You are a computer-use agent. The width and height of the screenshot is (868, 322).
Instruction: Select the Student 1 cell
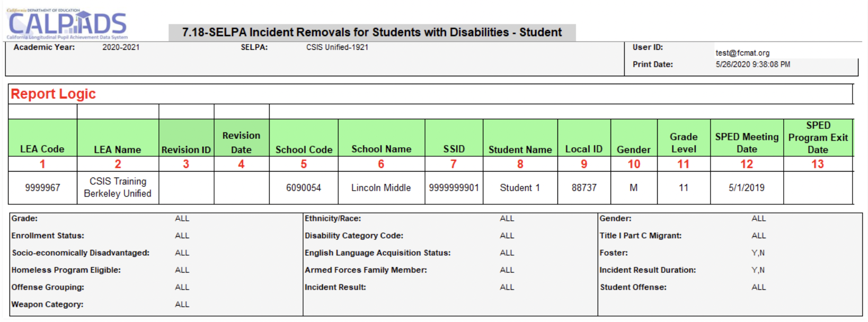pos(520,187)
